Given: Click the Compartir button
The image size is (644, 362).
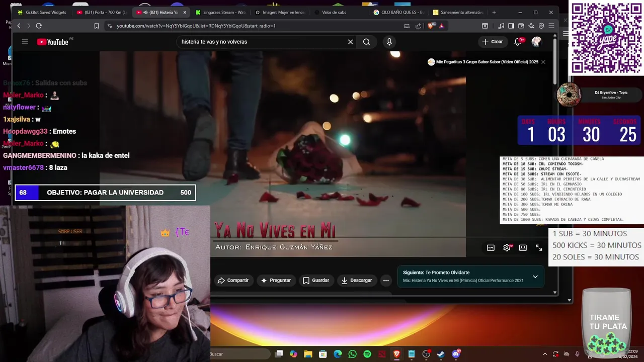Looking at the screenshot, I should [x=233, y=281].
